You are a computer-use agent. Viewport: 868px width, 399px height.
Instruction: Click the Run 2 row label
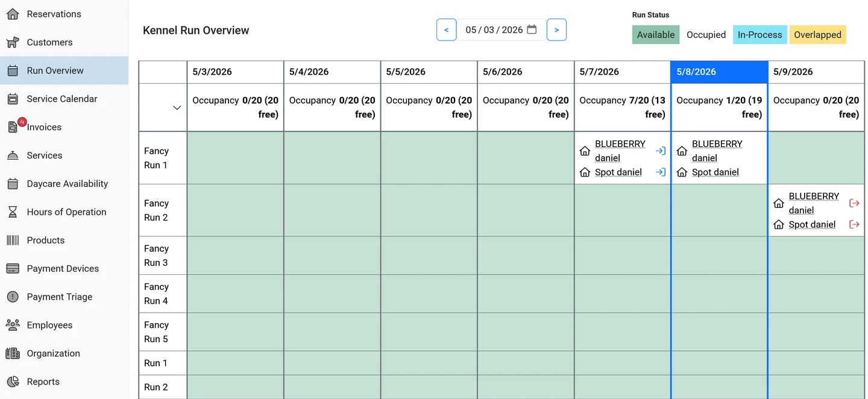point(163,387)
